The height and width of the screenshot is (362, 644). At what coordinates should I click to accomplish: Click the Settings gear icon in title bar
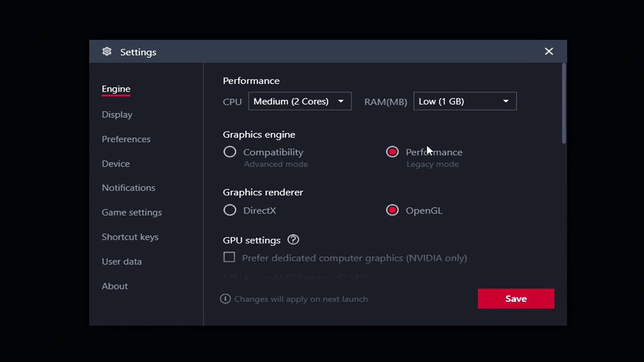tap(107, 52)
